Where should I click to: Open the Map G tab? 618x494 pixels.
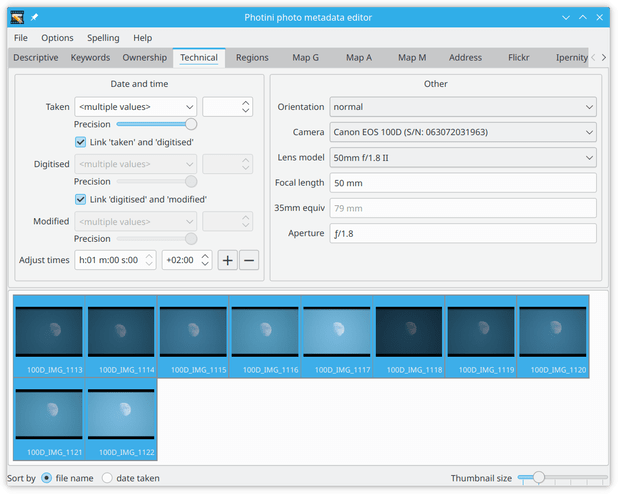click(305, 58)
